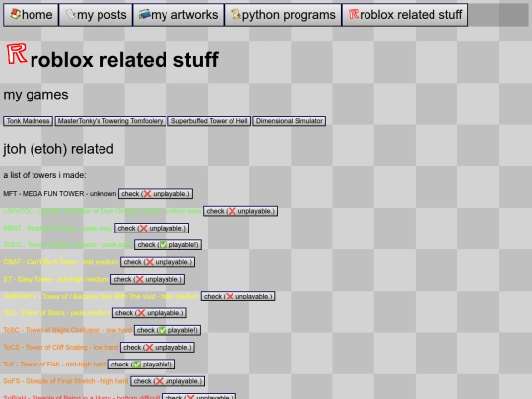Click 'ET - Easy Tower - mid-high medium' text

click(56, 279)
